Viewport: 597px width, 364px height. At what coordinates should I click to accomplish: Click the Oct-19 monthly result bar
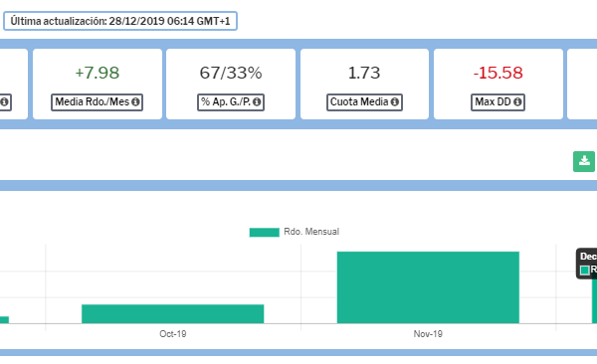[173, 314]
